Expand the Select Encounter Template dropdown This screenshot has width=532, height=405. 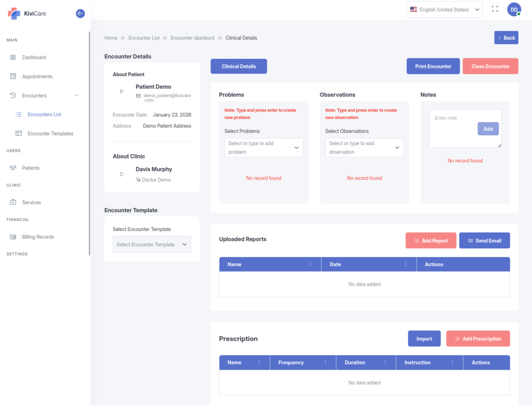(x=152, y=245)
